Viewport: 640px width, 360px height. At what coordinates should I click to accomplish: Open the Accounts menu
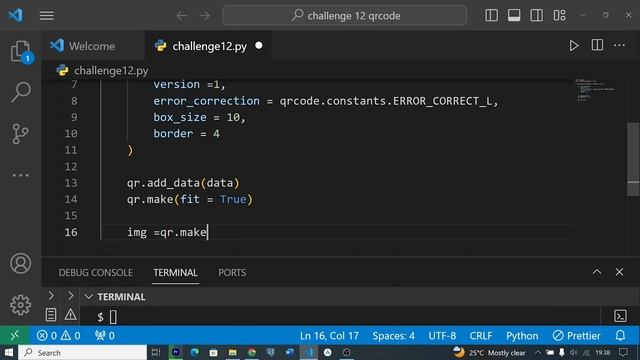(x=20, y=263)
